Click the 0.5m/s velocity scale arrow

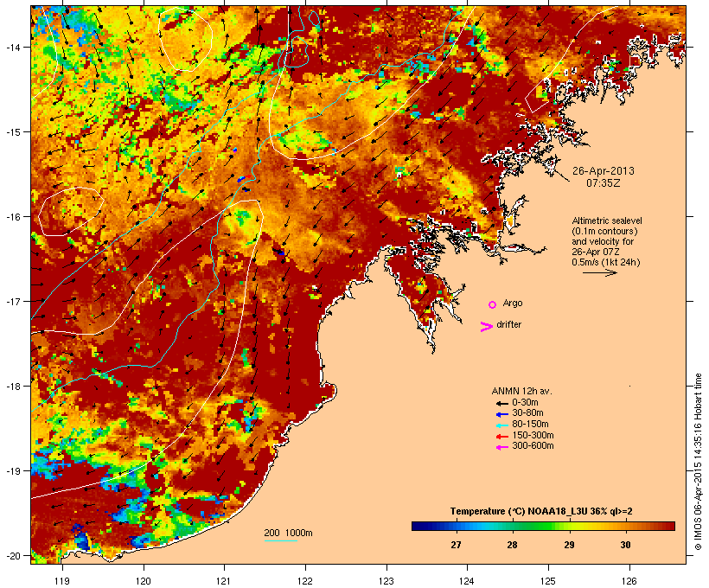[599, 272]
